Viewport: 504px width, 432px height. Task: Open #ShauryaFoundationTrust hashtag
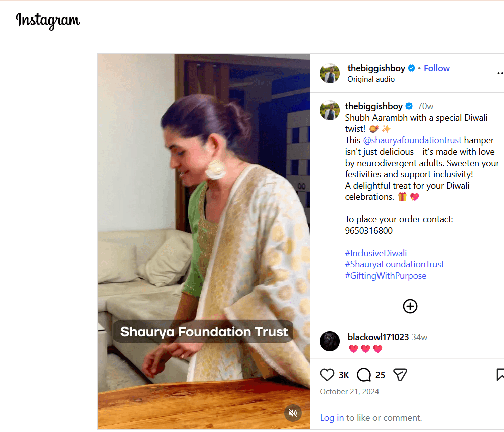pyautogui.click(x=395, y=264)
